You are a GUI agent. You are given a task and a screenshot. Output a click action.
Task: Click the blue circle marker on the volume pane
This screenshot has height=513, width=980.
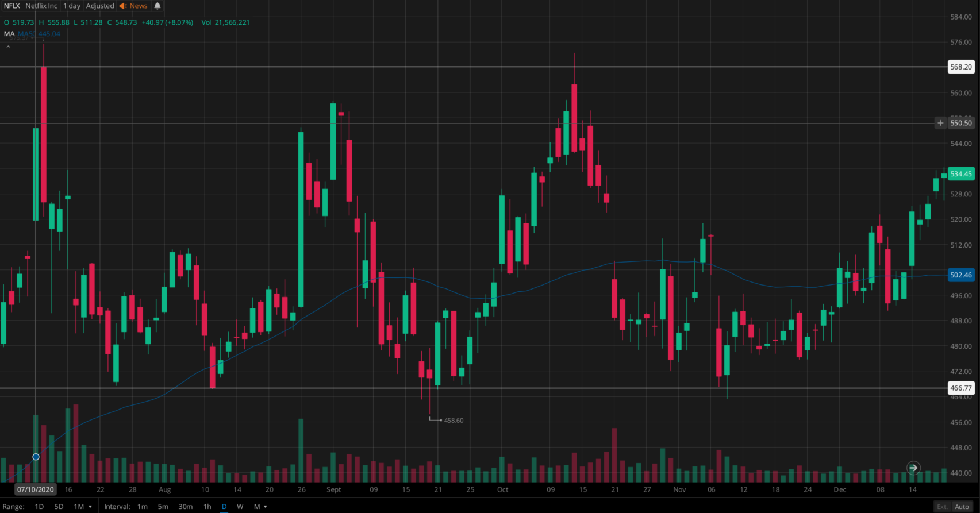36,457
